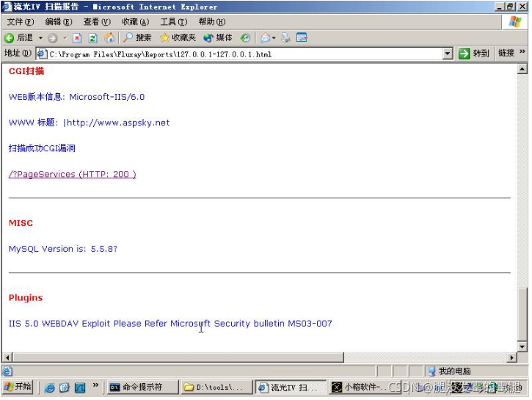Click the vertical scrollbar down arrow
Image resolution: width=532 pixels, height=400 pixels.
click(x=522, y=346)
